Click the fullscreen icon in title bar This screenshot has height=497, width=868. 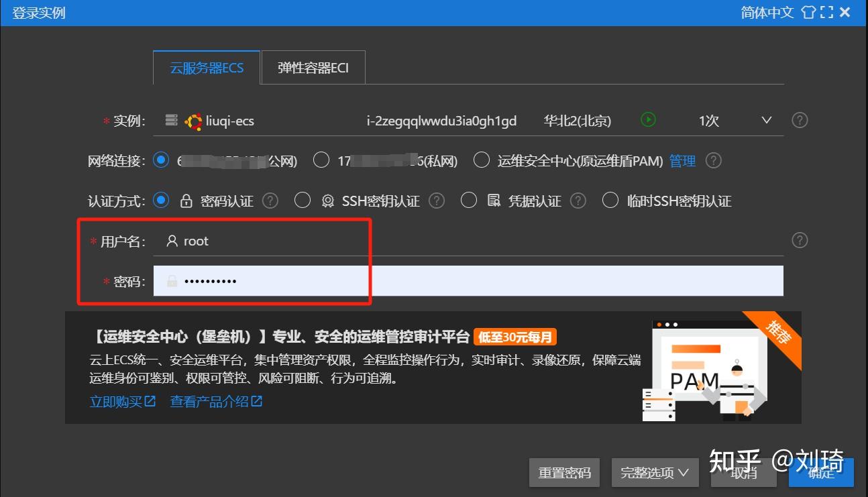click(826, 12)
